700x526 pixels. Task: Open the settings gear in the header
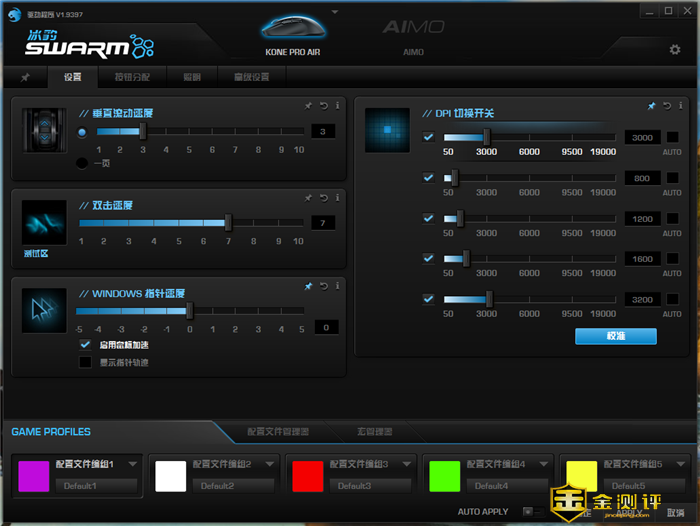(x=675, y=50)
